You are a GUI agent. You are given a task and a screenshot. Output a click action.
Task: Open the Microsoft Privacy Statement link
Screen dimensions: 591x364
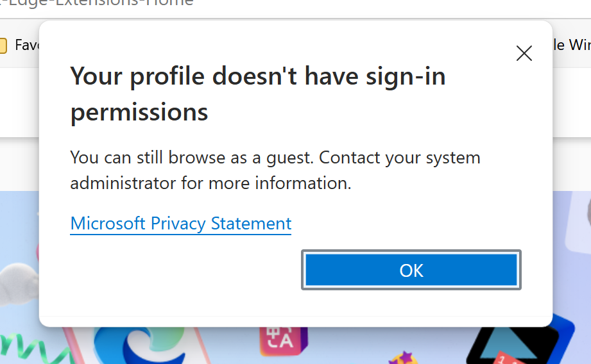pyautogui.click(x=180, y=224)
